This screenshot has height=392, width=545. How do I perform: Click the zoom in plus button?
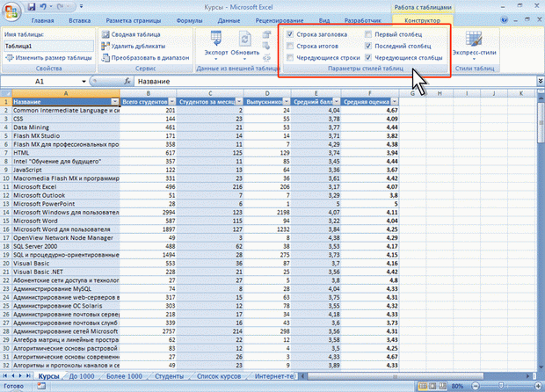point(538,386)
